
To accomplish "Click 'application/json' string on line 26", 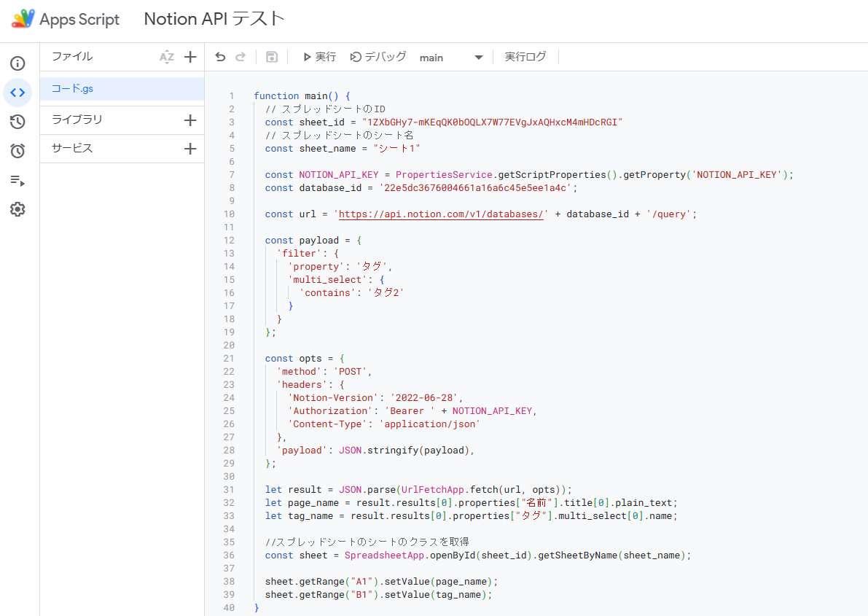I will pos(429,424).
